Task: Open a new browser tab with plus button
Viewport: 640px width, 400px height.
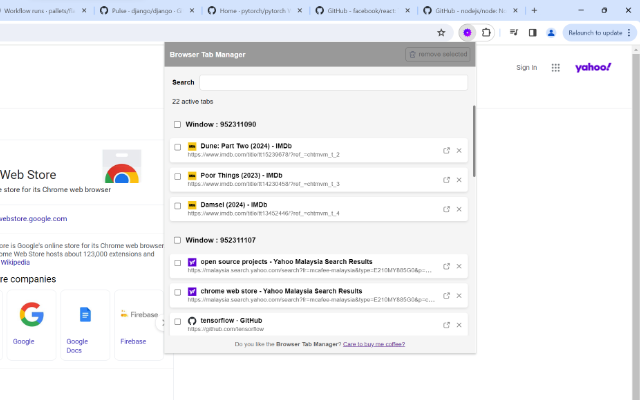Action: (x=534, y=11)
